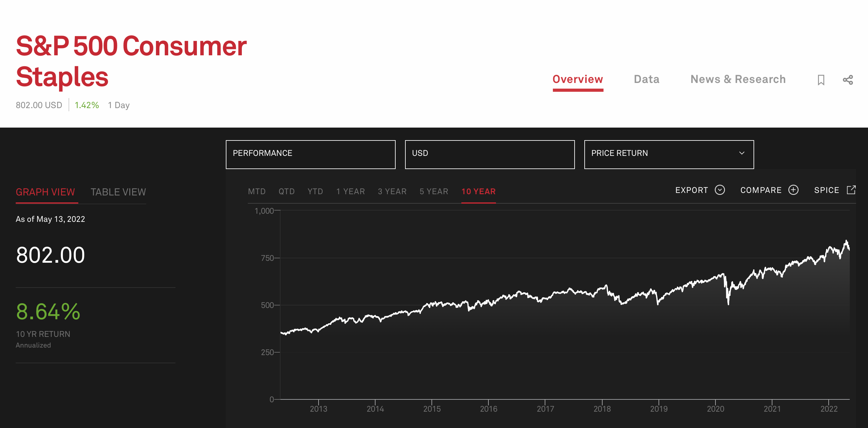Switch to Table View
This screenshot has width=868, height=428.
click(118, 192)
